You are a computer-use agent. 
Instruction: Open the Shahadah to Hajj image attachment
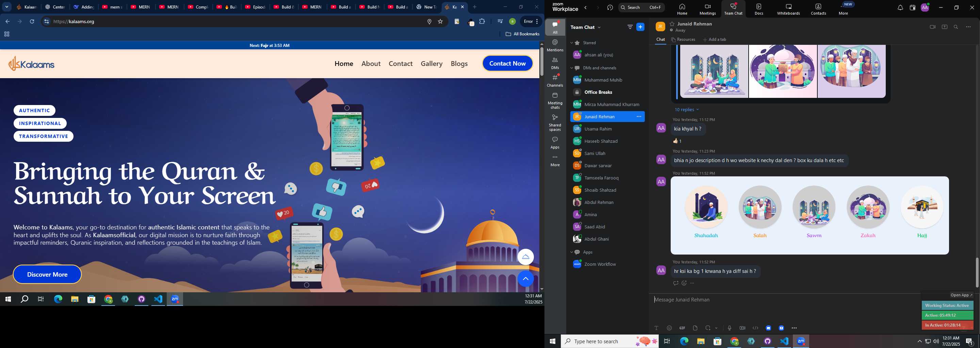point(810,215)
